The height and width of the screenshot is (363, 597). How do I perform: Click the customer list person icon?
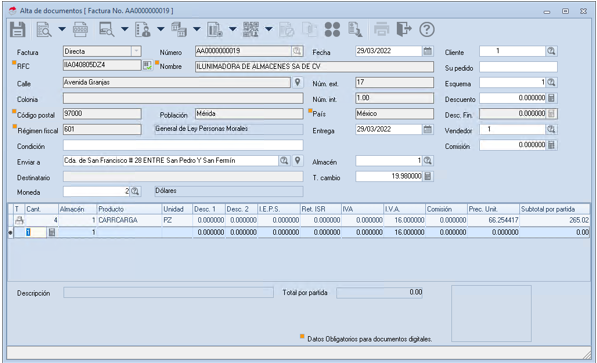point(142,29)
